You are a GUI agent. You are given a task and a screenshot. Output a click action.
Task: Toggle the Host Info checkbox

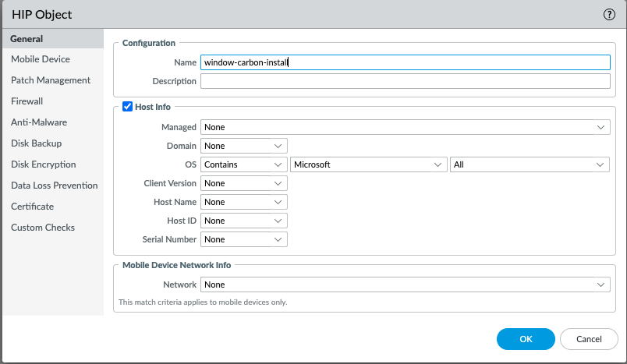128,107
